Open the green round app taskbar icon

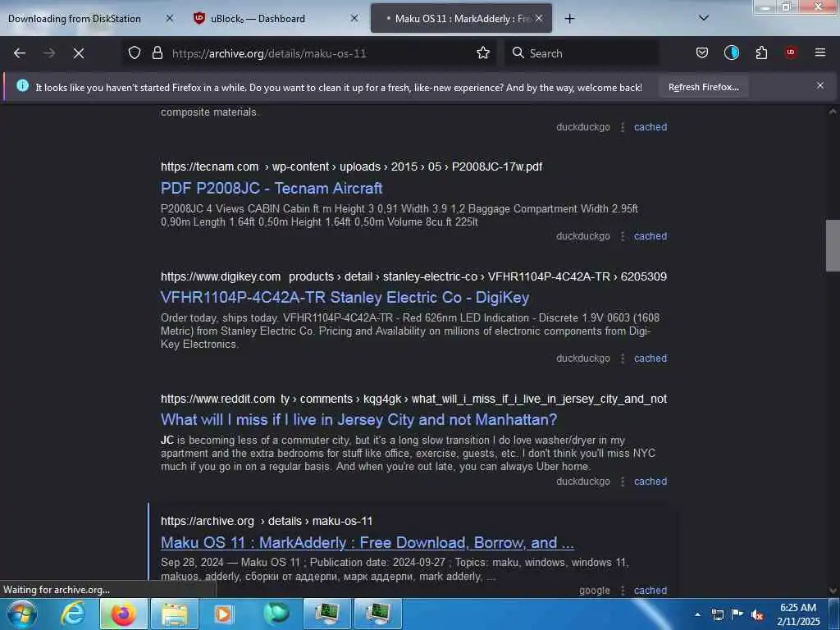(276, 614)
